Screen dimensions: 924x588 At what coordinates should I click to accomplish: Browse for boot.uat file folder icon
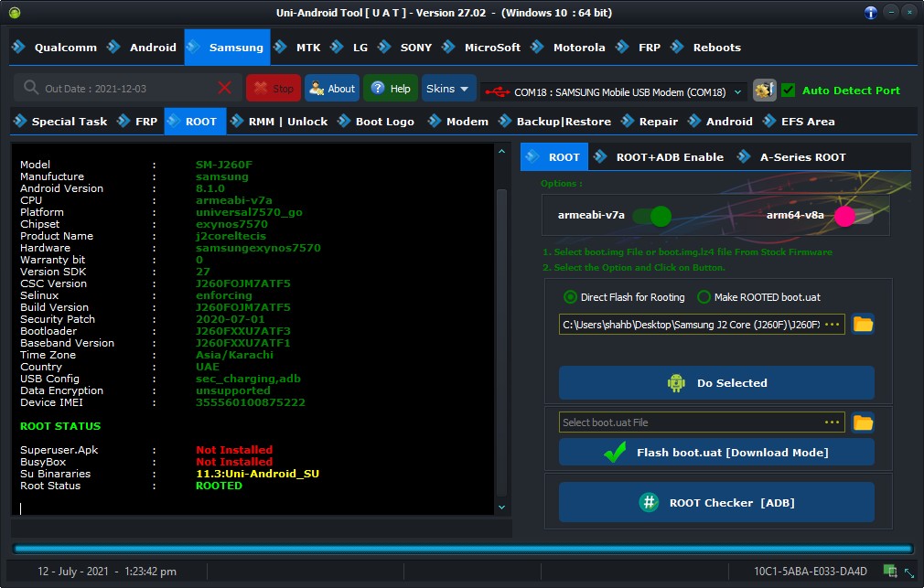[x=863, y=422]
